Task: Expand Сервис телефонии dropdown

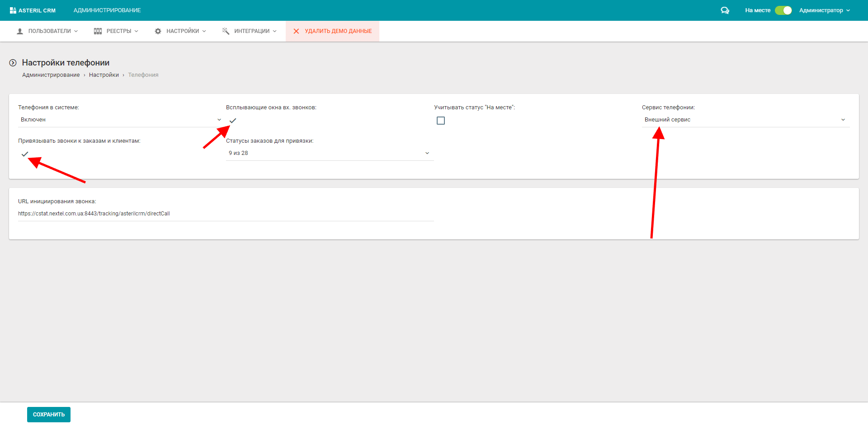Action: point(745,120)
